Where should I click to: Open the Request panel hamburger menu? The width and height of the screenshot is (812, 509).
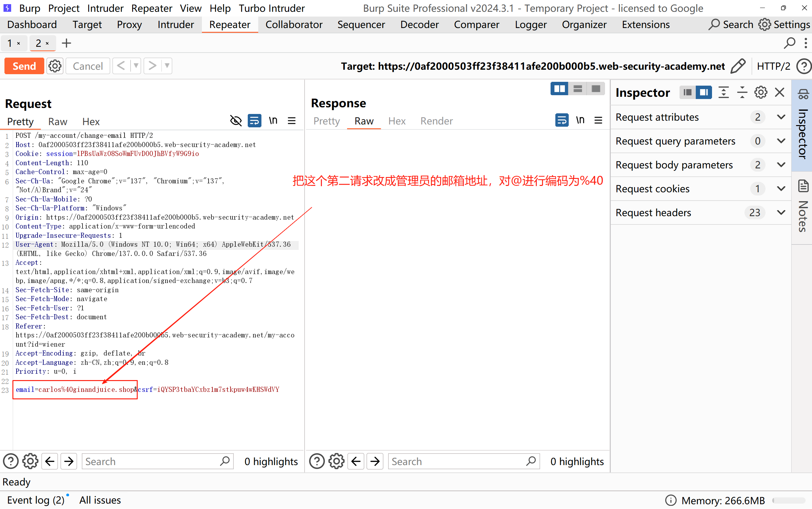coord(292,121)
